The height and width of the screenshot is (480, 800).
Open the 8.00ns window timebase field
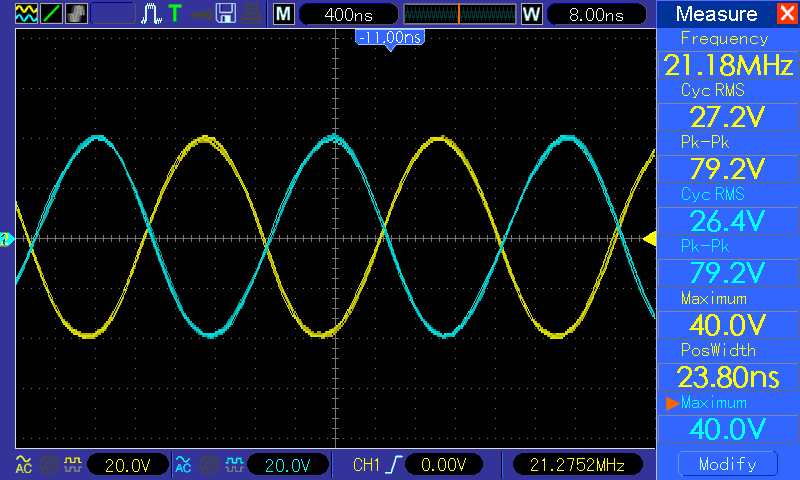594,14
